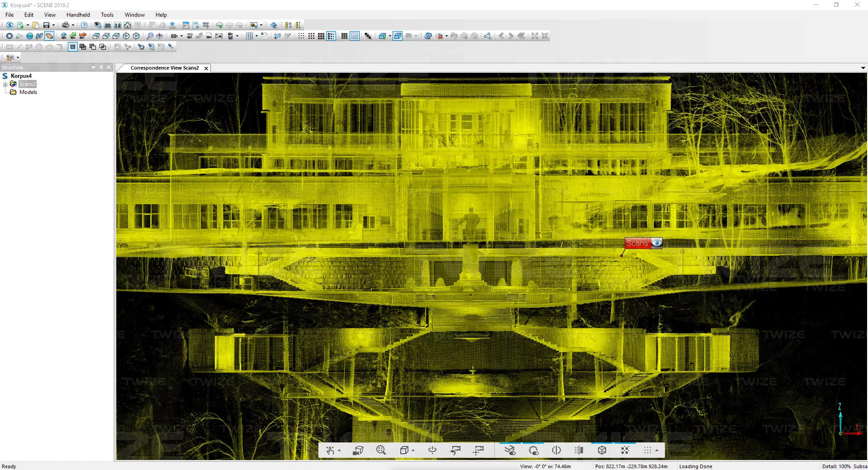This screenshot has height=470, width=868.
Task: Select the Models folder in Structure
Action: pos(28,92)
